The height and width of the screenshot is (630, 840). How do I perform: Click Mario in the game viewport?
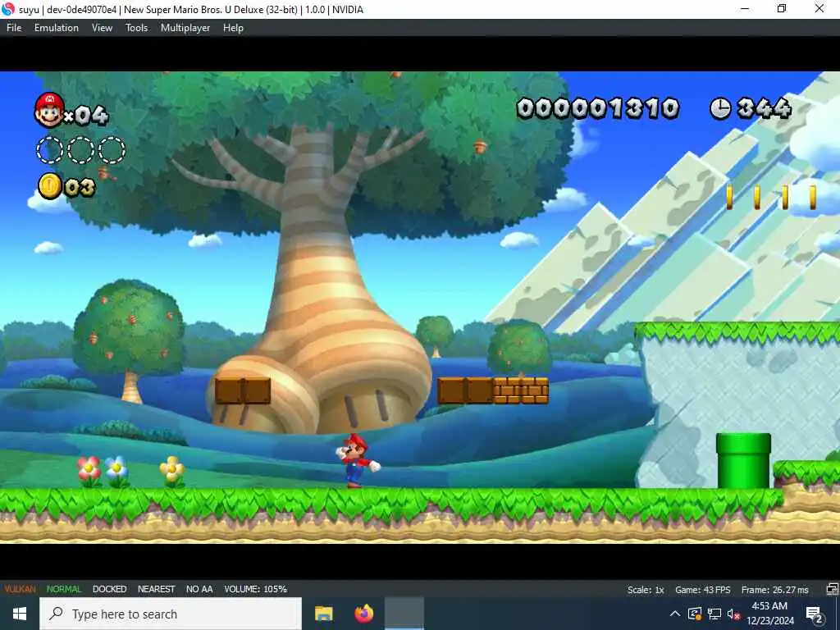357,461
